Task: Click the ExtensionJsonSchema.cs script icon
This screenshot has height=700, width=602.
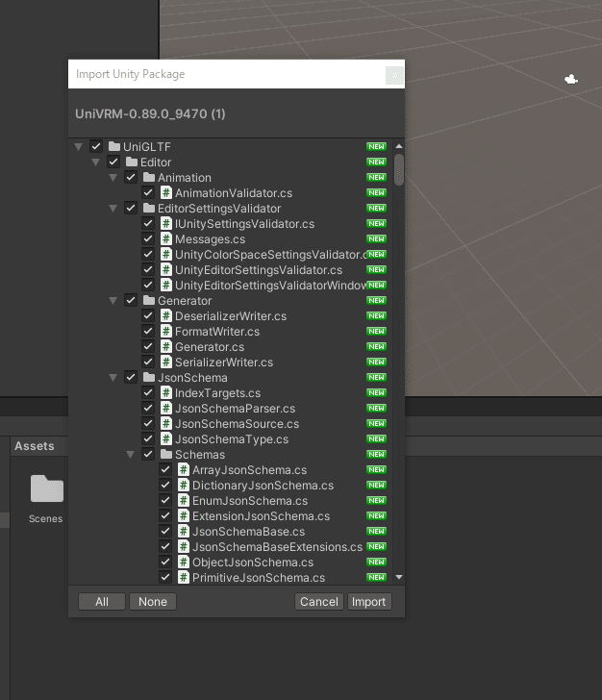Action: (184, 516)
